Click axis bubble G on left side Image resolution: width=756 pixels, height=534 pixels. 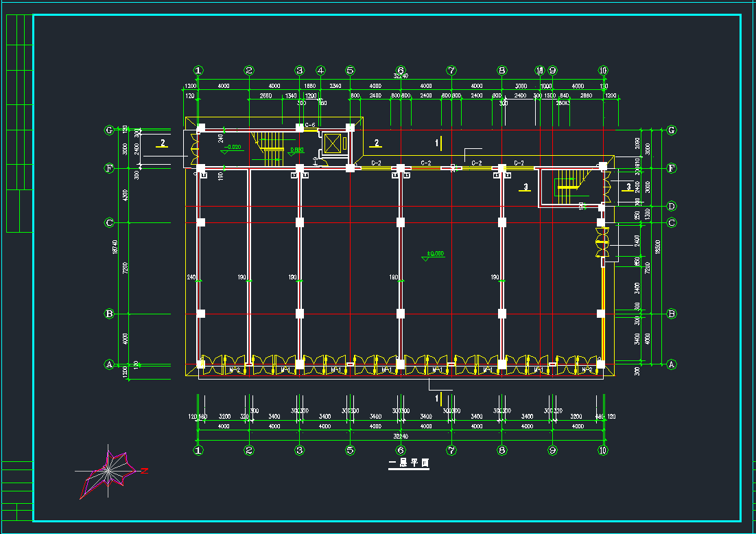click(x=108, y=130)
